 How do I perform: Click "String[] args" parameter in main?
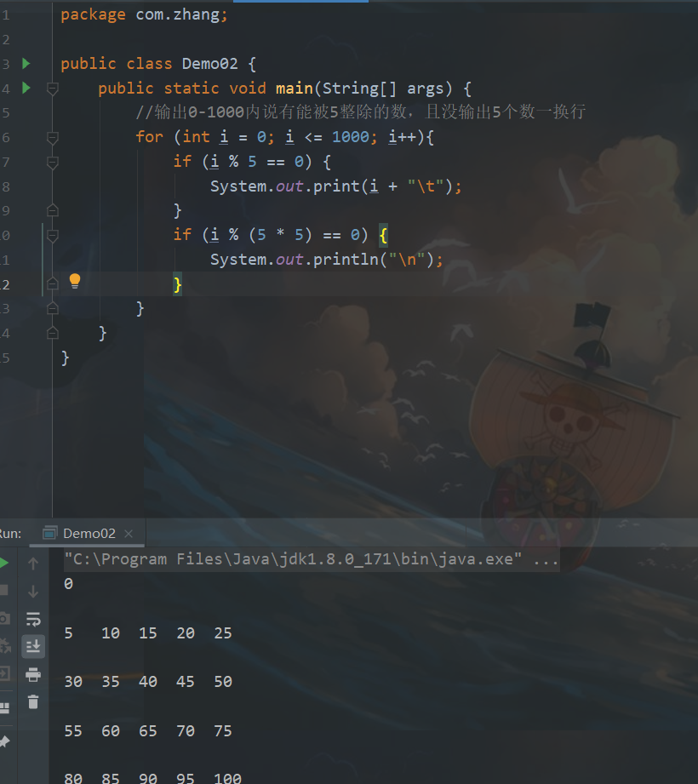click(383, 88)
